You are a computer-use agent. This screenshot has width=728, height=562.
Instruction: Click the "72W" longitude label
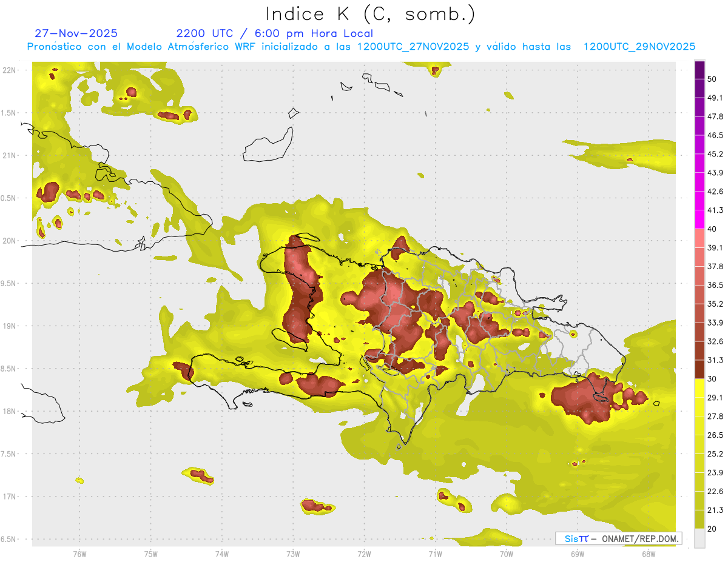(364, 554)
